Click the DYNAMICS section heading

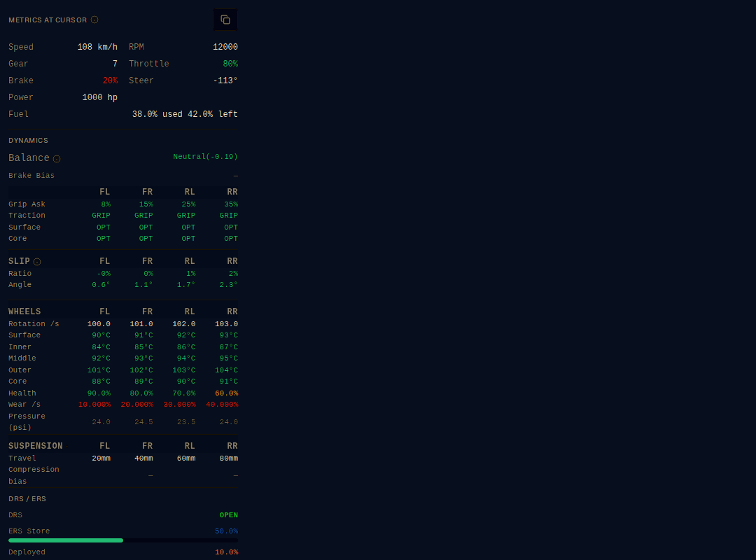pos(28,141)
